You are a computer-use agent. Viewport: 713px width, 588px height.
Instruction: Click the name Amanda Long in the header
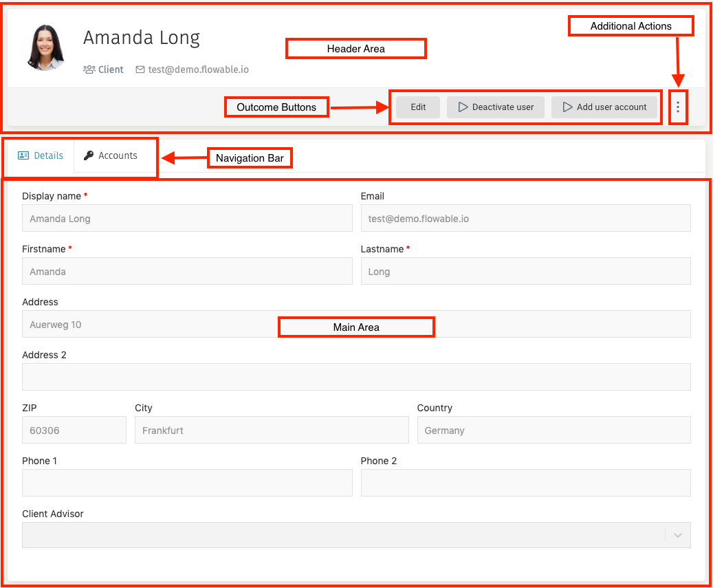[x=142, y=38]
